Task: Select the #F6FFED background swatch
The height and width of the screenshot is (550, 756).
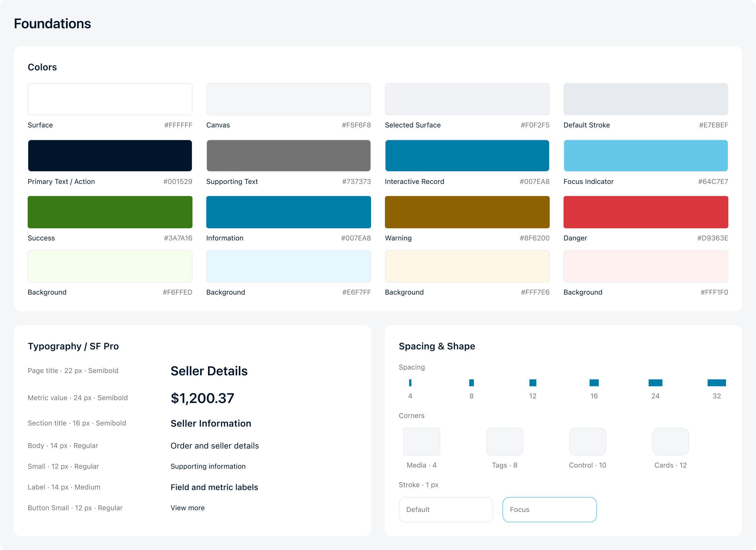Action: pyautogui.click(x=110, y=266)
